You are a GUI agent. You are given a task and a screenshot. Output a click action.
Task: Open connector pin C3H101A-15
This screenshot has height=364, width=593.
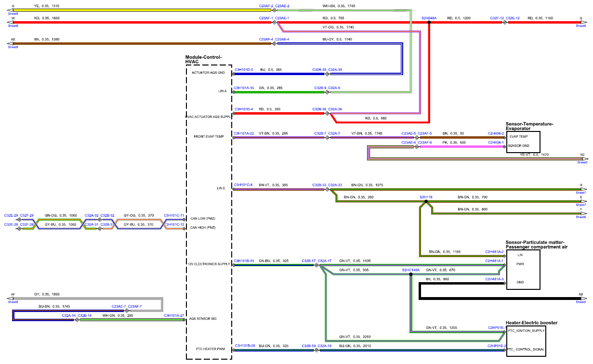244,88
